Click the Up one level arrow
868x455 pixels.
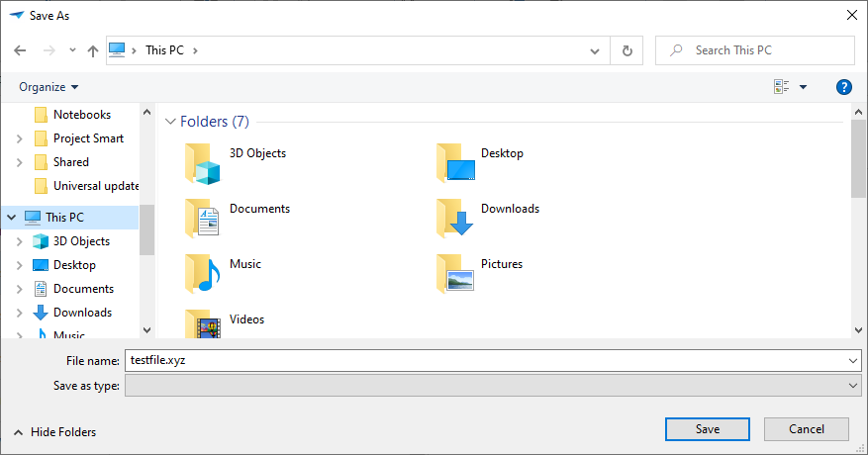pyautogui.click(x=93, y=50)
